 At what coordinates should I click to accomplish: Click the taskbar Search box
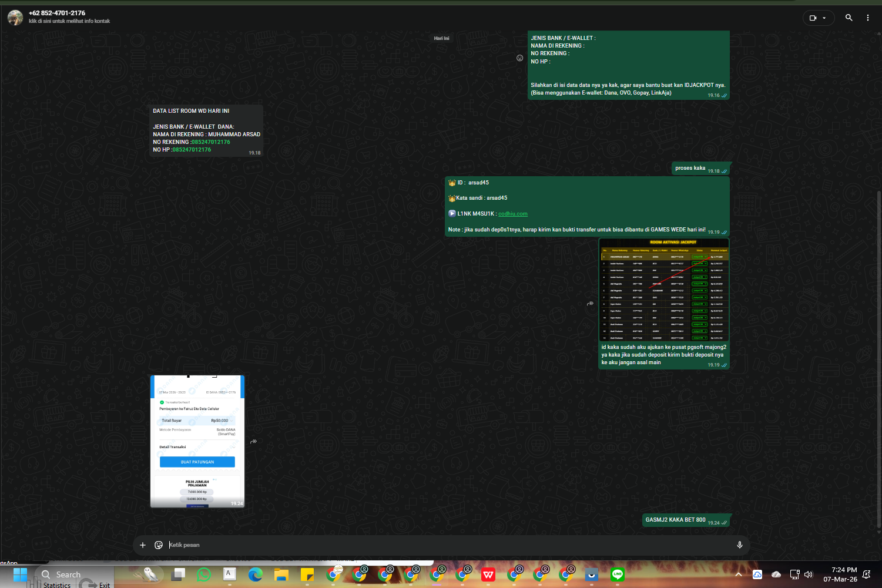[73, 574]
